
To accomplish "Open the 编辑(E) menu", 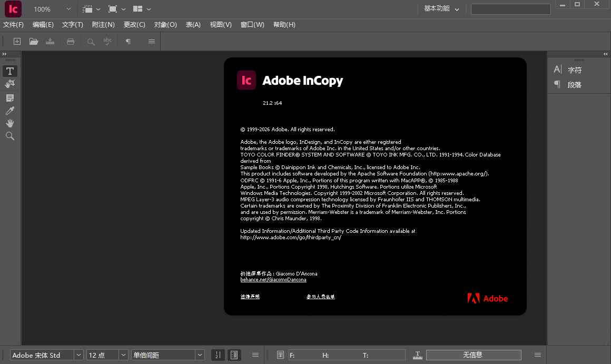I will pyautogui.click(x=43, y=25).
